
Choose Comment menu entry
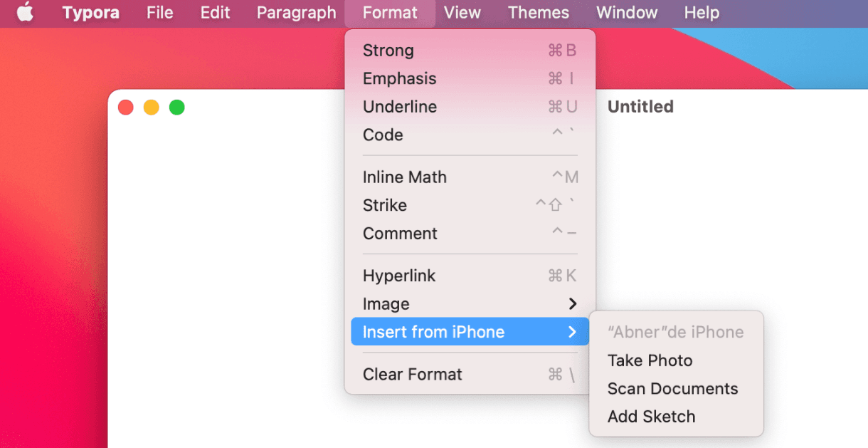[400, 234]
